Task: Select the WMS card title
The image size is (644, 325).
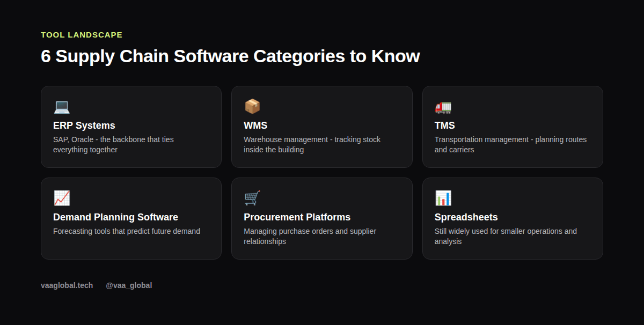Action: (255, 125)
